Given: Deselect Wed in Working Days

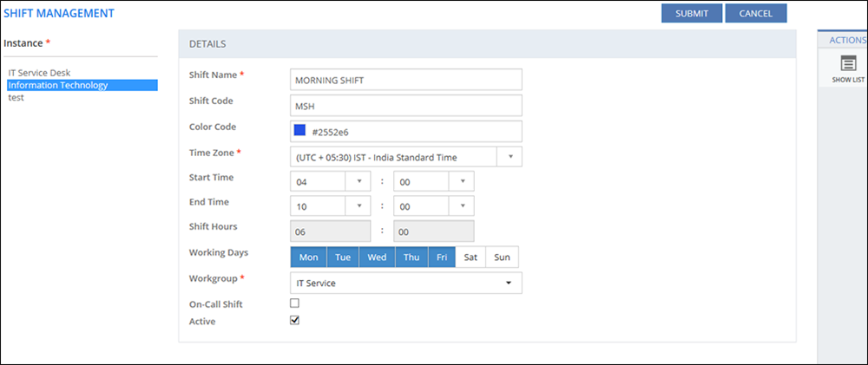Looking at the screenshot, I should tap(378, 257).
